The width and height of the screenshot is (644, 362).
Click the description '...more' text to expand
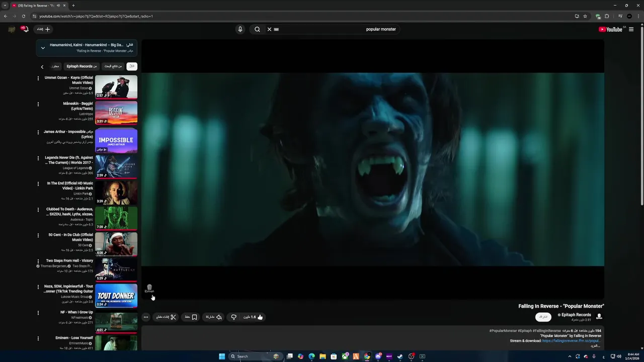[596, 346]
